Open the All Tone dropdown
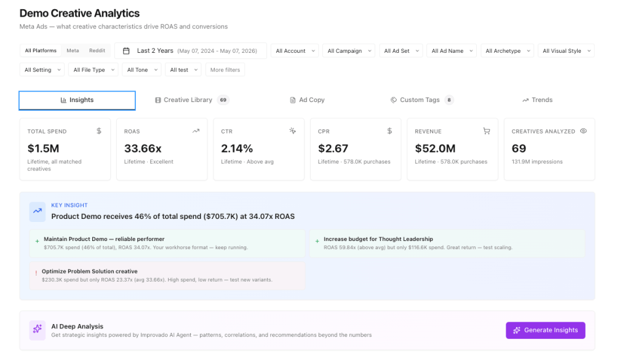630x364 pixels. 142,70
